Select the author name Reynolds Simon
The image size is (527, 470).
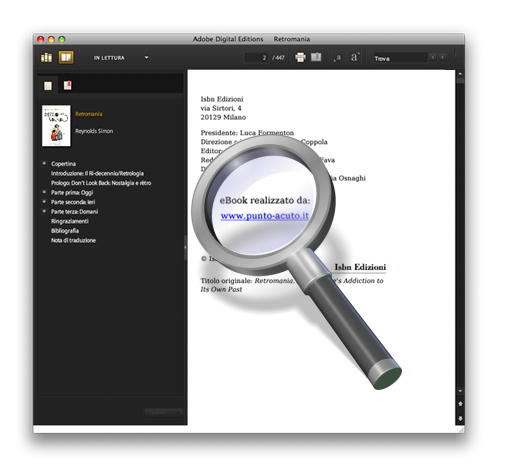coord(94,131)
